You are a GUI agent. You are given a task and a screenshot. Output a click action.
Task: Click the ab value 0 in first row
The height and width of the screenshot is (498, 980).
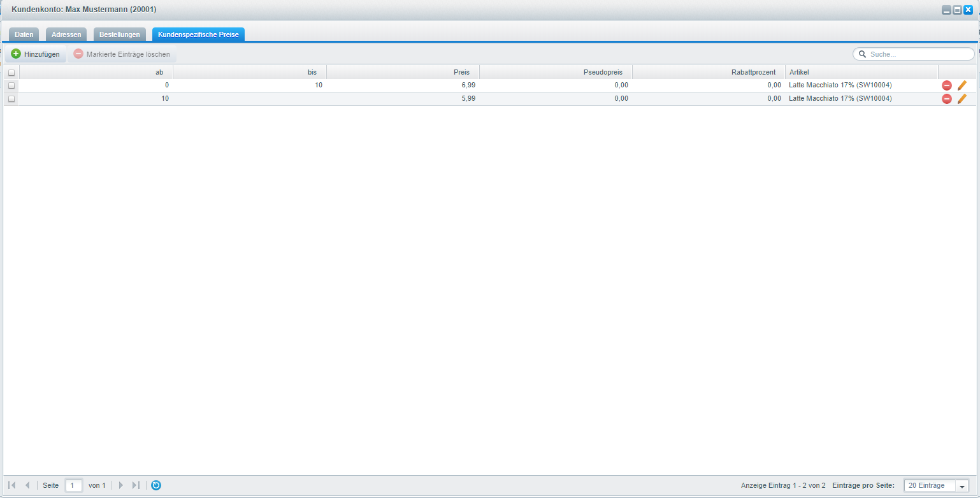pos(167,85)
